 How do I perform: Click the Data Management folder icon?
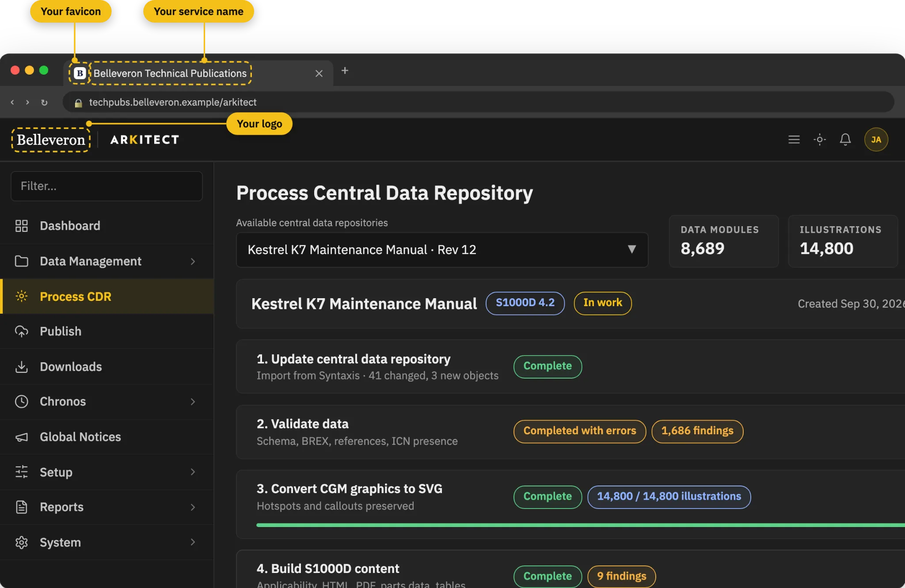pyautogui.click(x=21, y=261)
